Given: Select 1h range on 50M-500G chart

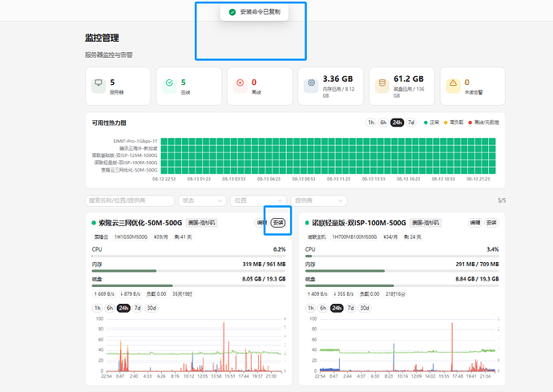Looking at the screenshot, I should point(97,308).
